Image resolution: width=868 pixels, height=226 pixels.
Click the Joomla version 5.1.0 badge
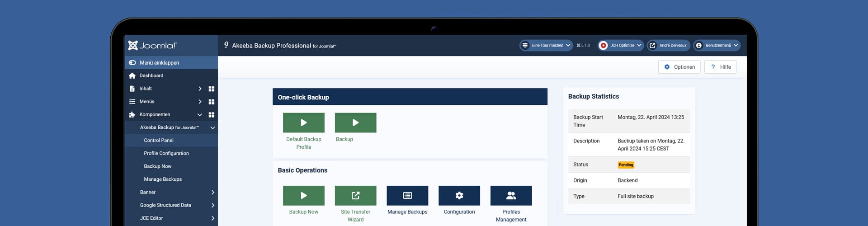pos(583,45)
